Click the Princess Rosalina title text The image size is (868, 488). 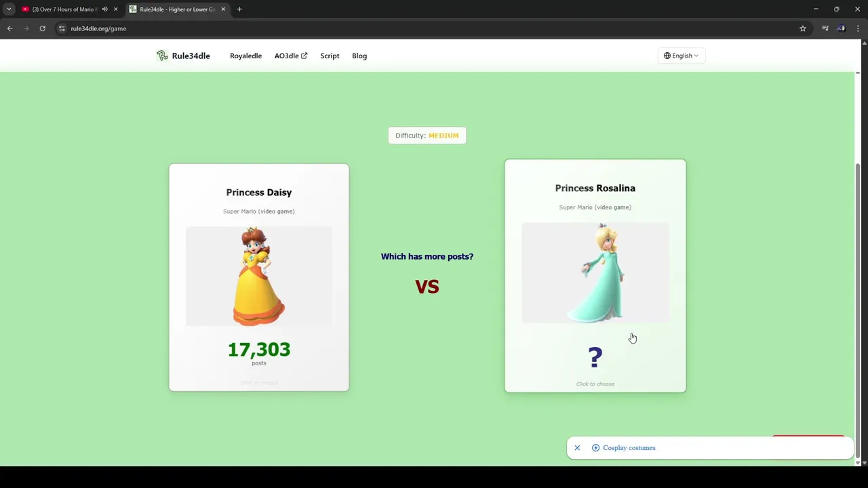tap(595, 188)
